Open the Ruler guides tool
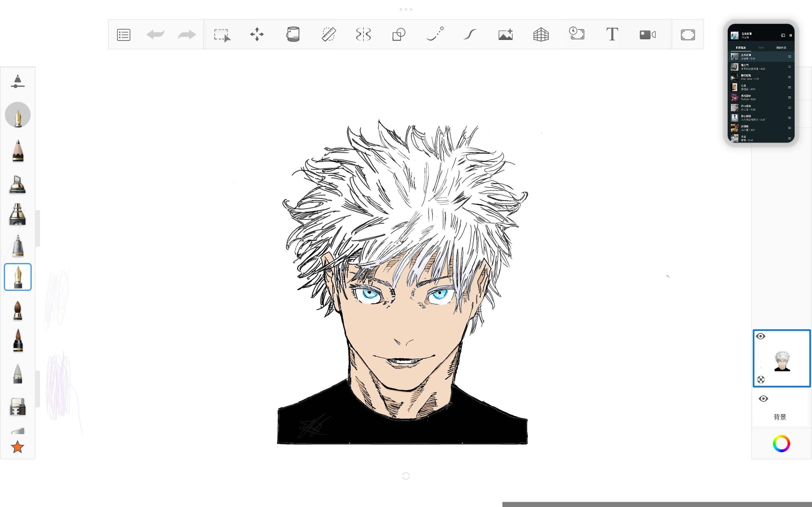 (328, 34)
